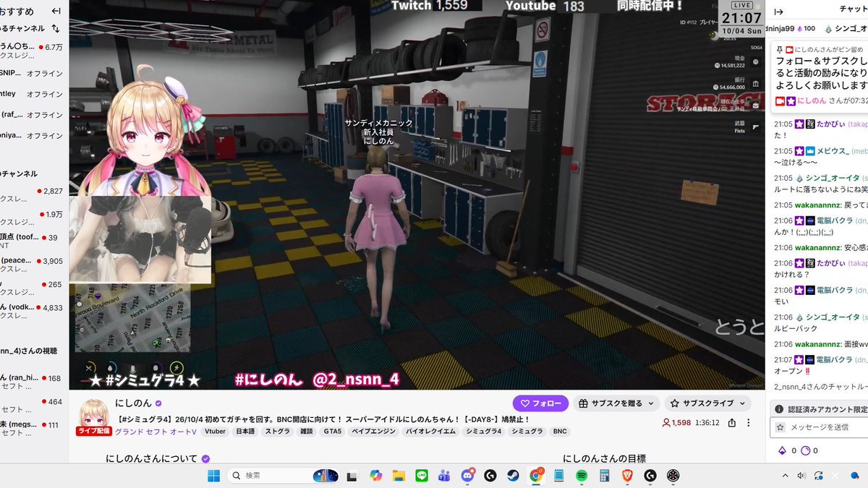The image size is (868, 488).
Task: Open Microsoft Teams on taskbar
Action: [444, 476]
